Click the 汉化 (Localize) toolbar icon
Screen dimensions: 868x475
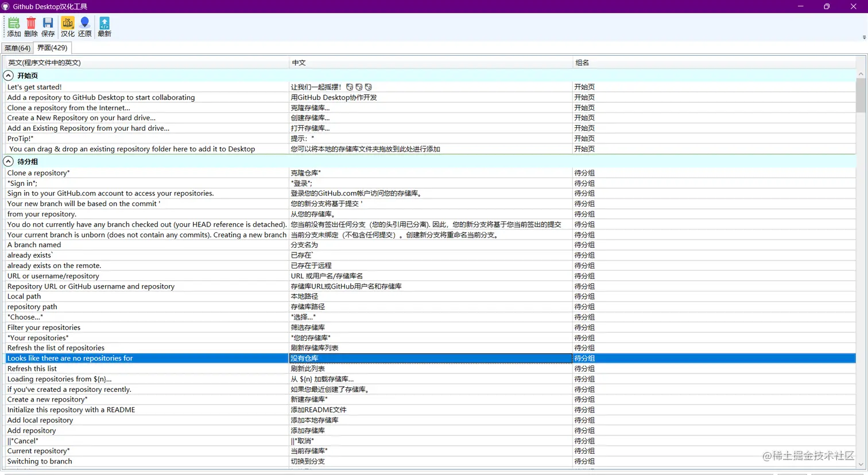pos(68,27)
